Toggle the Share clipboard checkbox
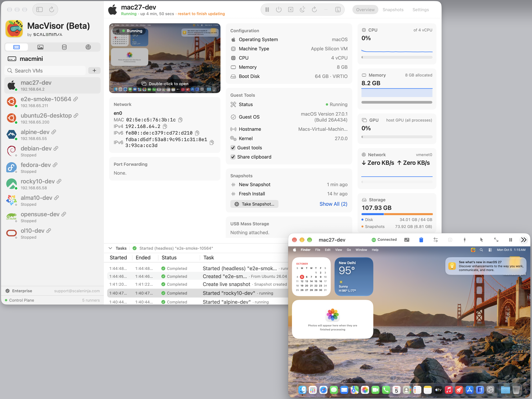Viewport: 532px width, 399px height. (x=233, y=157)
